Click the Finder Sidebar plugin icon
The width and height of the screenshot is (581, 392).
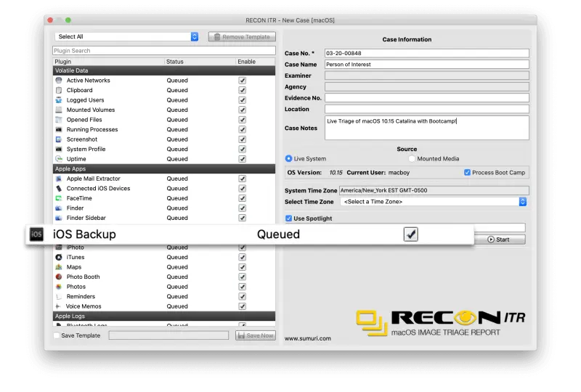tap(59, 218)
